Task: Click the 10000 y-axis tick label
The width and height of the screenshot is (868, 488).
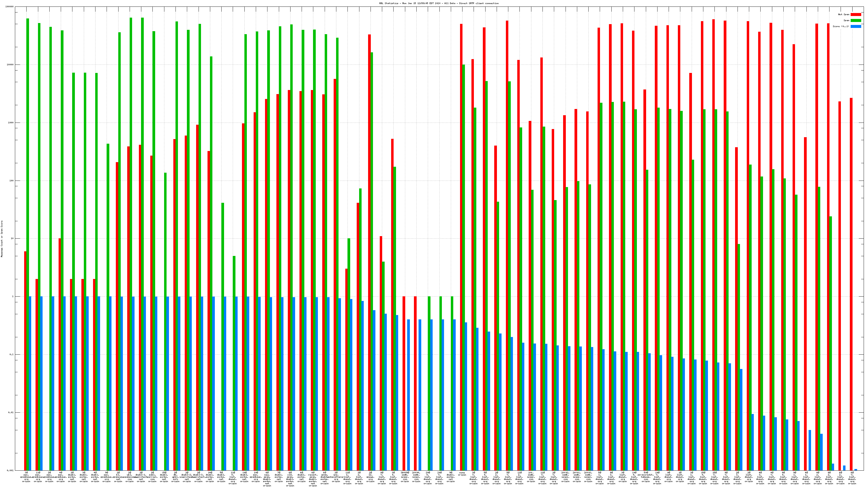Action: tap(11, 65)
